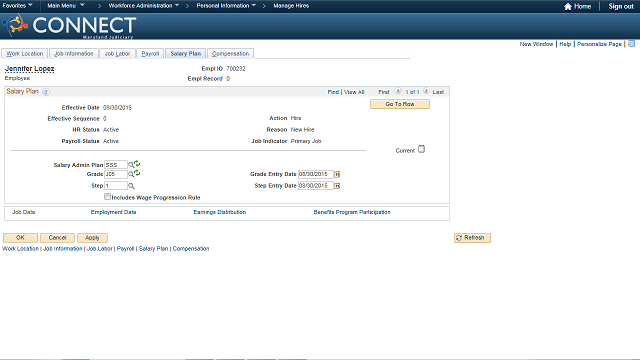Click the Step input field

point(116,186)
